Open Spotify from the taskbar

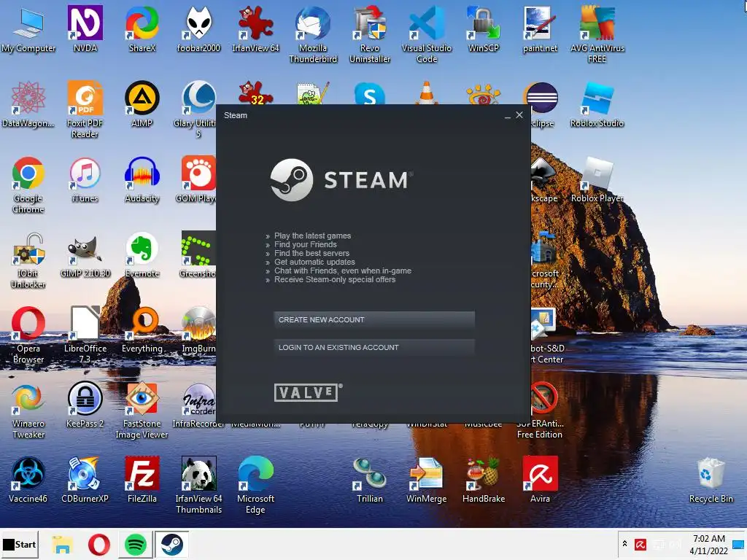point(135,545)
